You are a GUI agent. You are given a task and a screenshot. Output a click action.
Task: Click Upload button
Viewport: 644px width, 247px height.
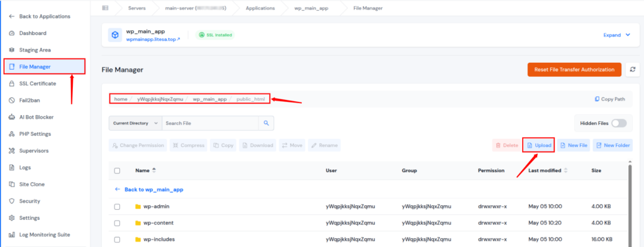coord(539,145)
